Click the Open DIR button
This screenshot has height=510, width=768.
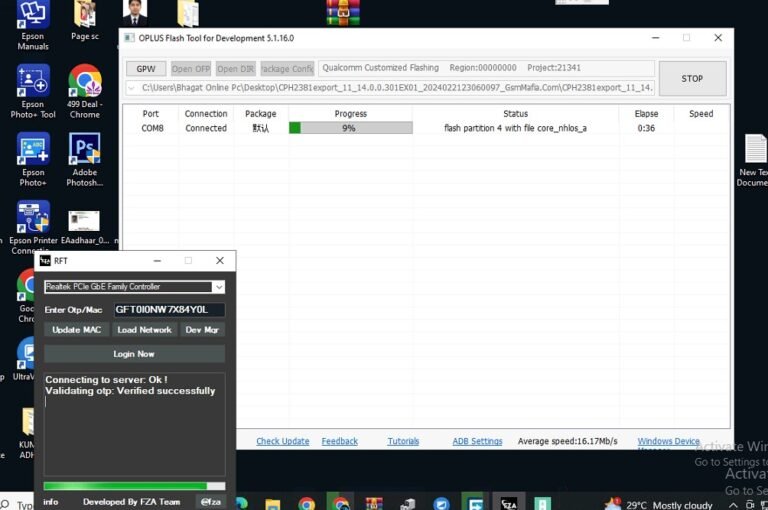(x=236, y=69)
